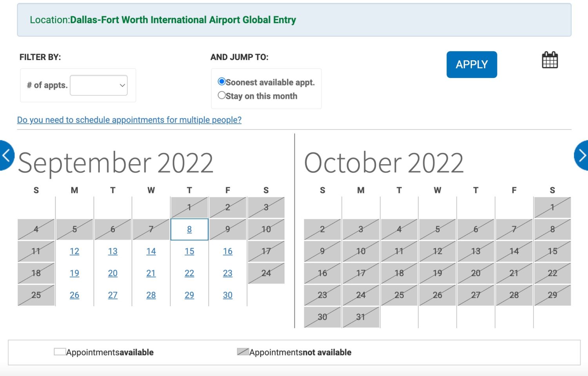Click the blue APPLY button

[x=472, y=65]
